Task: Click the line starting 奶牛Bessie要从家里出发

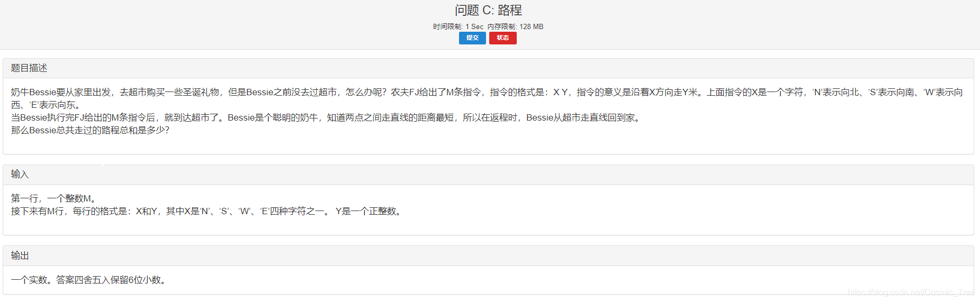Action: pos(487,92)
